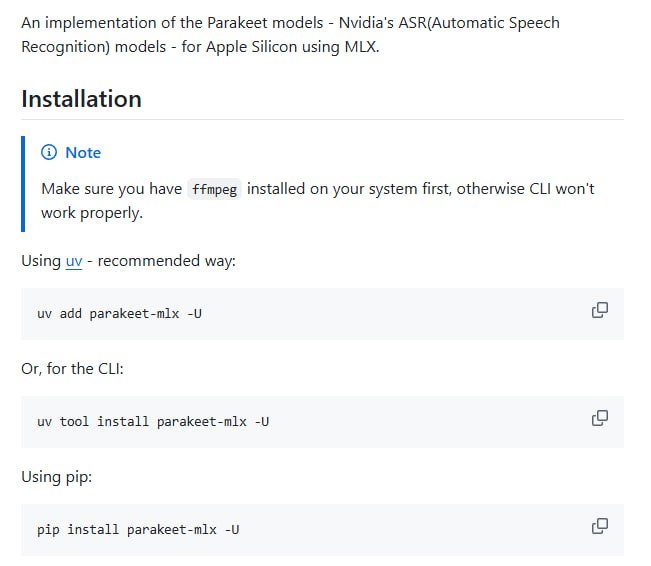
Task: Click the ffmpeg inline code tag
Action: pyautogui.click(x=214, y=189)
